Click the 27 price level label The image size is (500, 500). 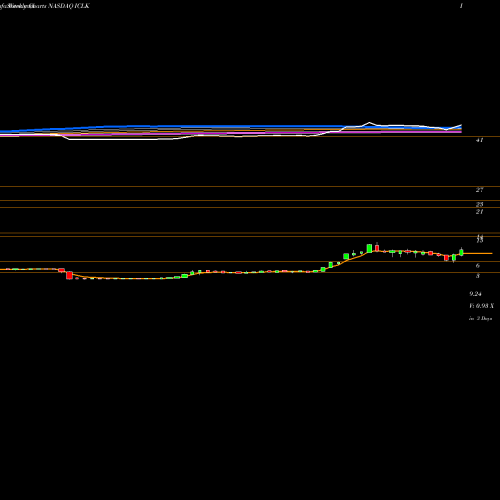click(479, 190)
